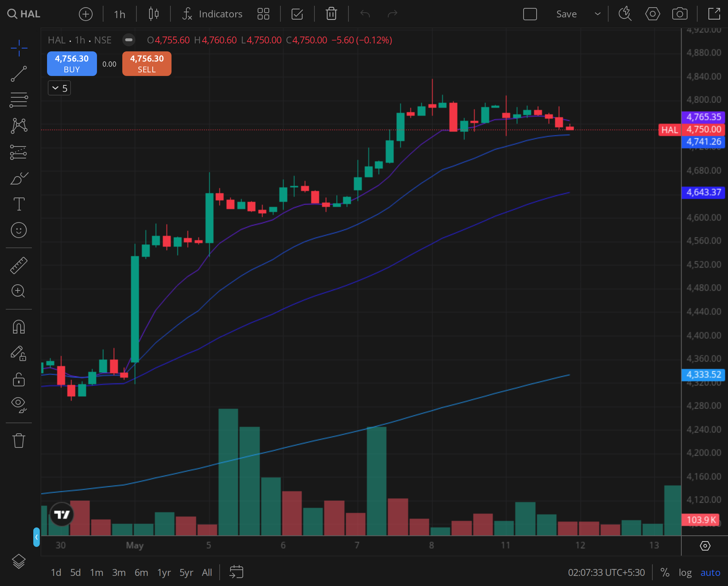Select the horizontal lines Fibonacci tool
Viewport: 728px width, 586px height.
click(x=19, y=100)
